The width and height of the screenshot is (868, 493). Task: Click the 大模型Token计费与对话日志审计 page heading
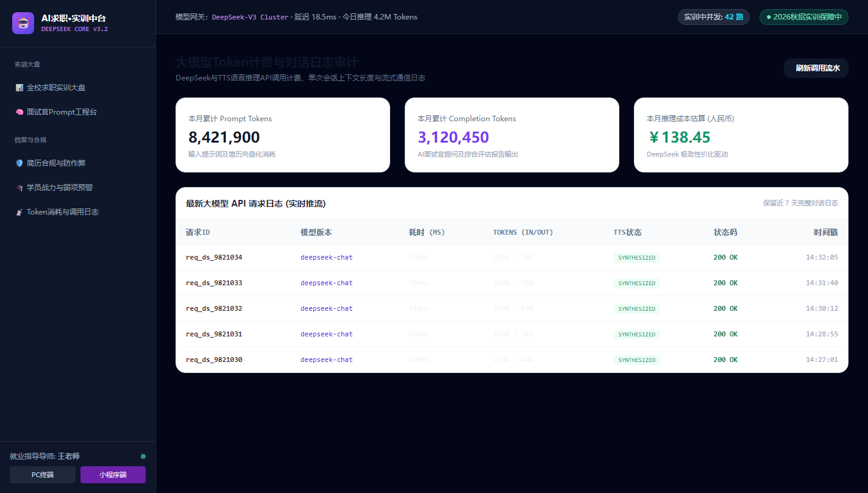pyautogui.click(x=267, y=63)
